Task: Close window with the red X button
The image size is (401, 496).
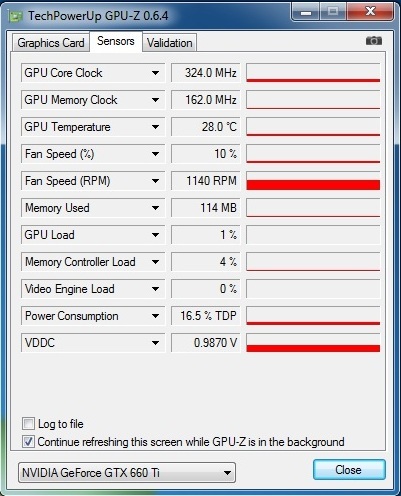Action: coord(370,12)
